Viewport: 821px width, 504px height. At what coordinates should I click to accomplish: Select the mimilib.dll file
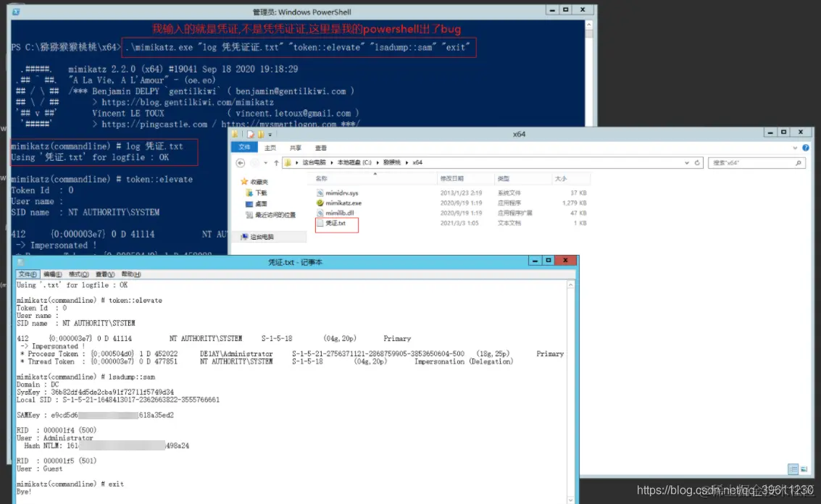tap(339, 213)
